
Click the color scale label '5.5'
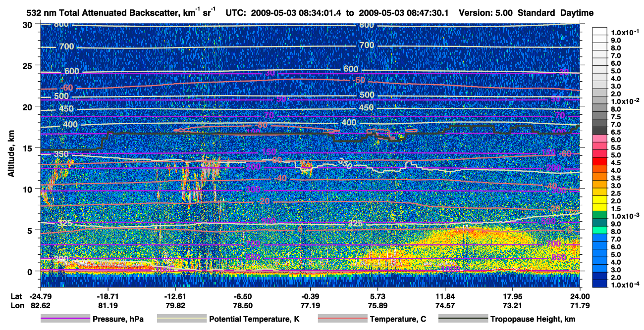(616, 148)
